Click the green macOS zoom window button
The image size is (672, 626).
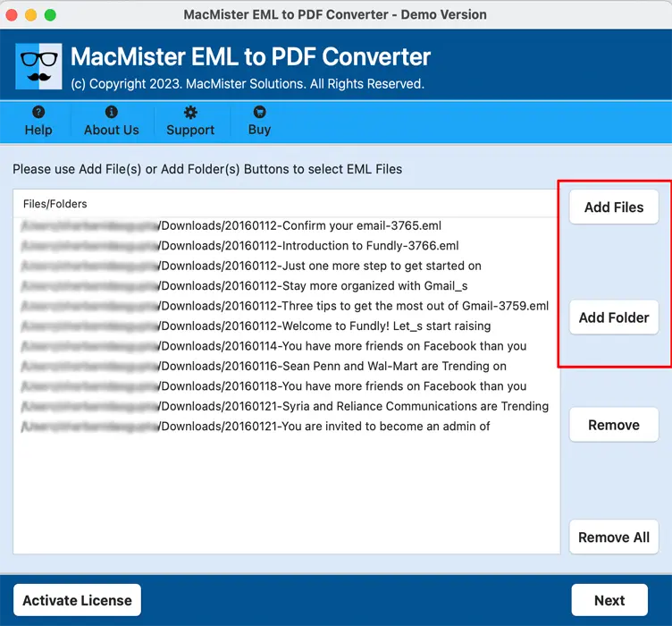pyautogui.click(x=50, y=15)
